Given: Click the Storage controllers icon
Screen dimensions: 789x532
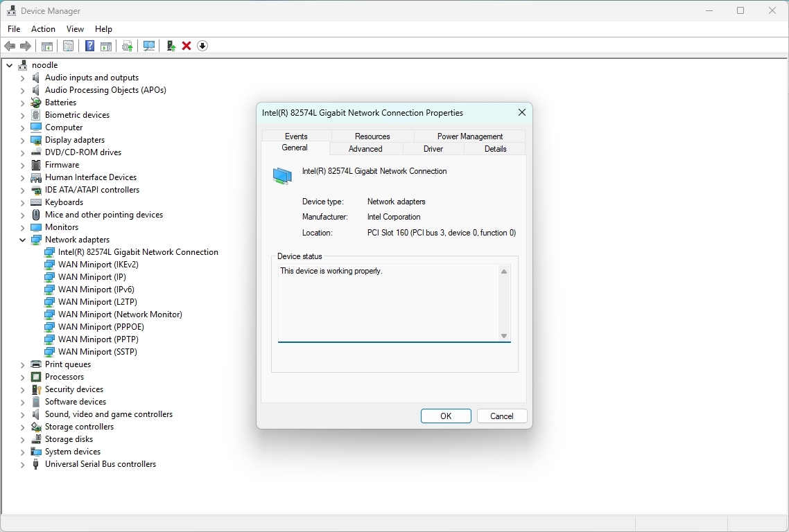Looking at the screenshot, I should [36, 427].
